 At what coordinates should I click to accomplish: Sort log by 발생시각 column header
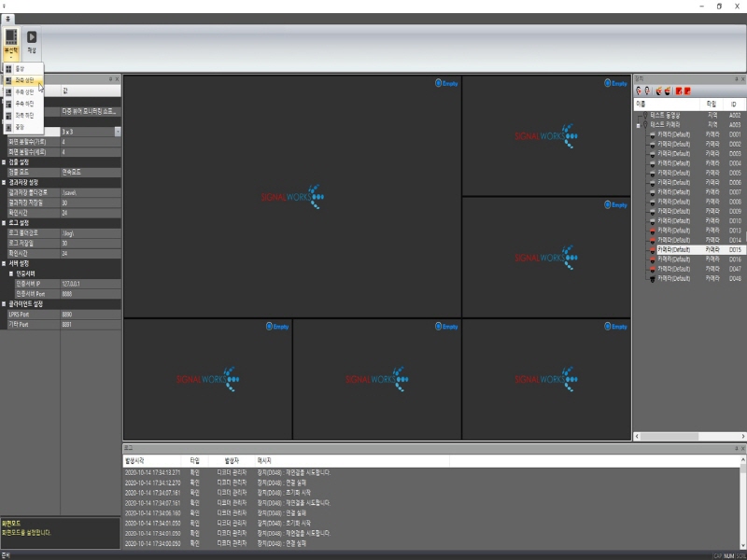pos(152,461)
